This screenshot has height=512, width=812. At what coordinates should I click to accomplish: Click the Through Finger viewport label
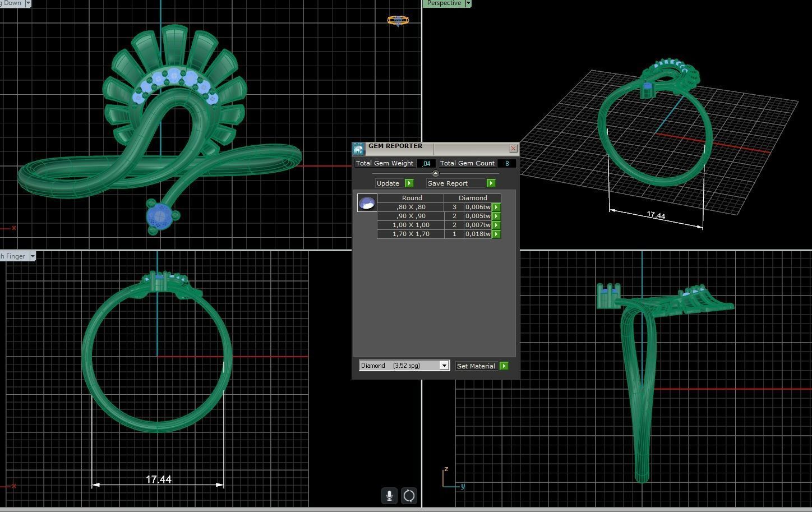(13, 256)
